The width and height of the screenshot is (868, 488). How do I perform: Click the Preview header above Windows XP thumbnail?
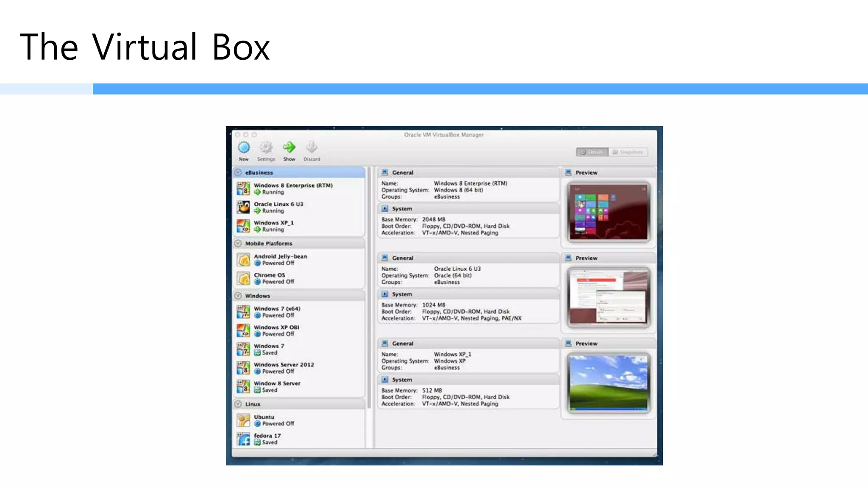[x=609, y=344]
